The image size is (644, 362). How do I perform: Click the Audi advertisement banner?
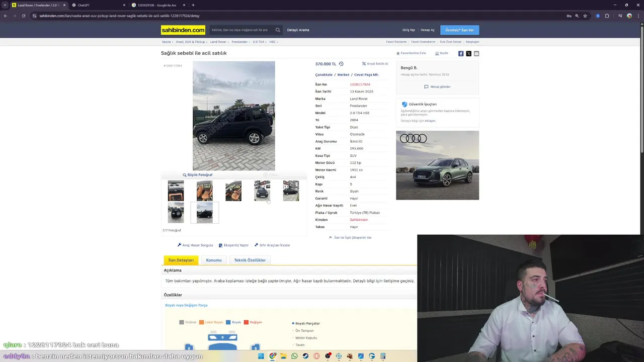coord(437,165)
